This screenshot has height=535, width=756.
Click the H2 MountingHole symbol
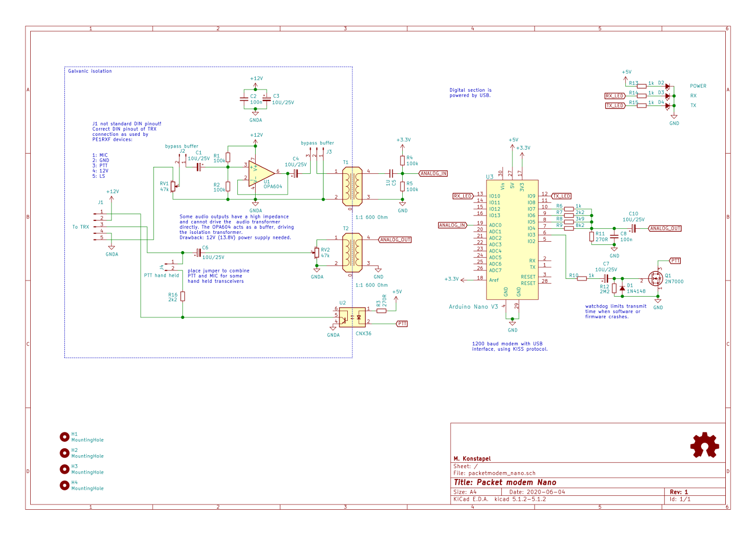coord(64,453)
